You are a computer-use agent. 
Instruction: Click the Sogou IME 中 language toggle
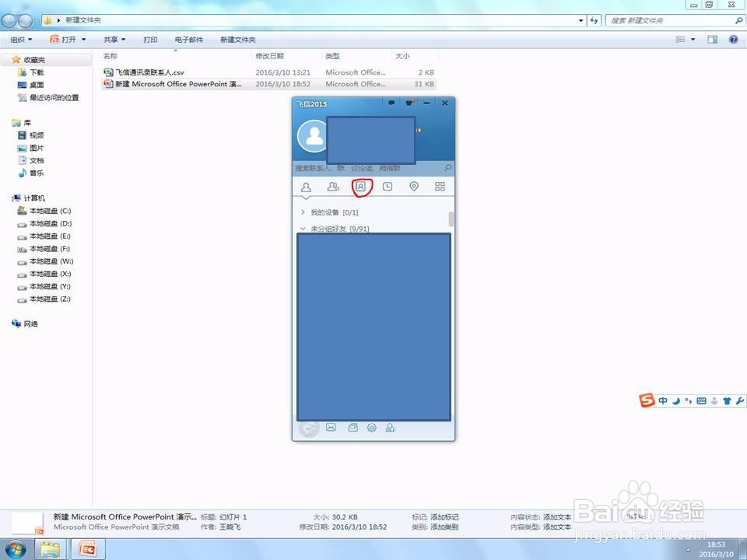(663, 401)
